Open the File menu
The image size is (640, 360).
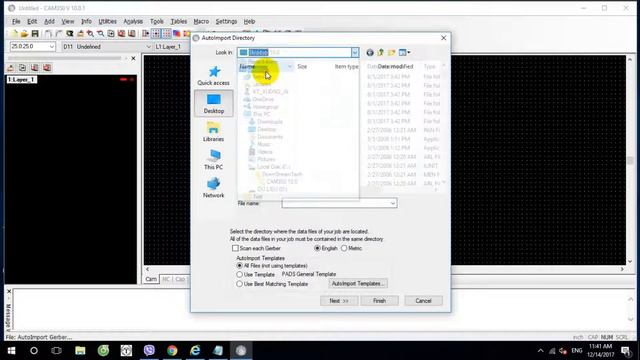[x=16, y=21]
